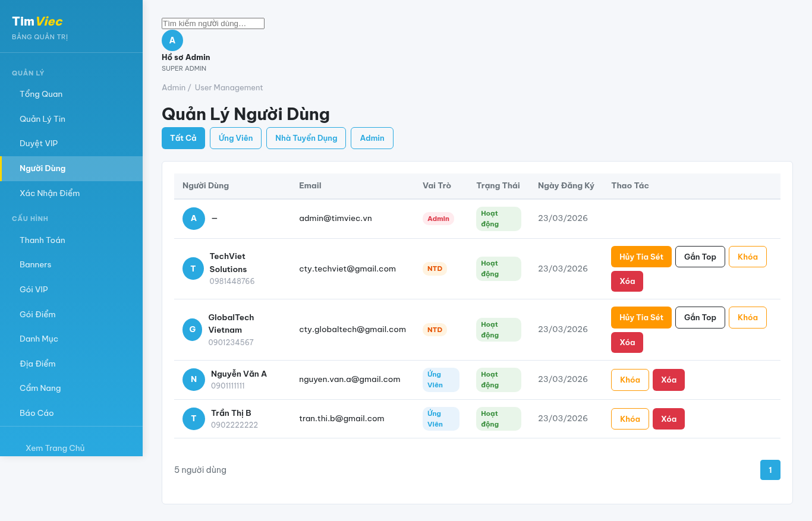Click the GlobalTech Vietnam "G" avatar
Viewport: 812px width, 521px height.
(x=193, y=329)
